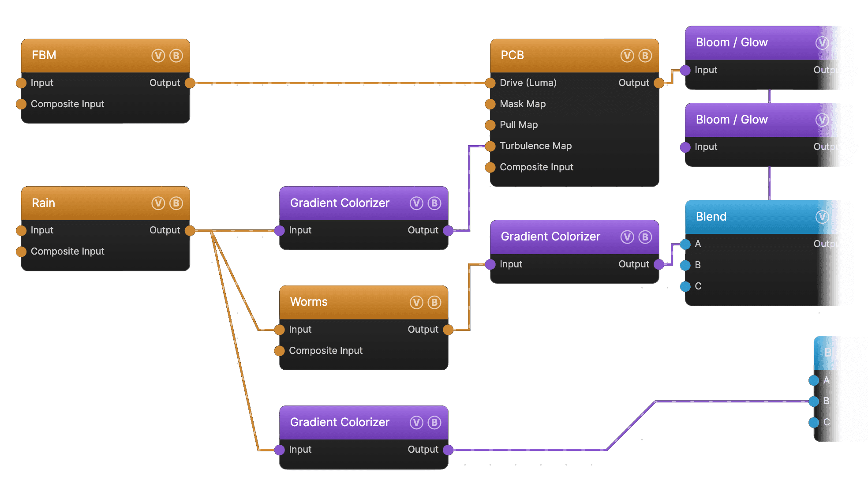Screen dimensions: 868x503
Task: Click the V icon on PCB node
Action: point(627,56)
